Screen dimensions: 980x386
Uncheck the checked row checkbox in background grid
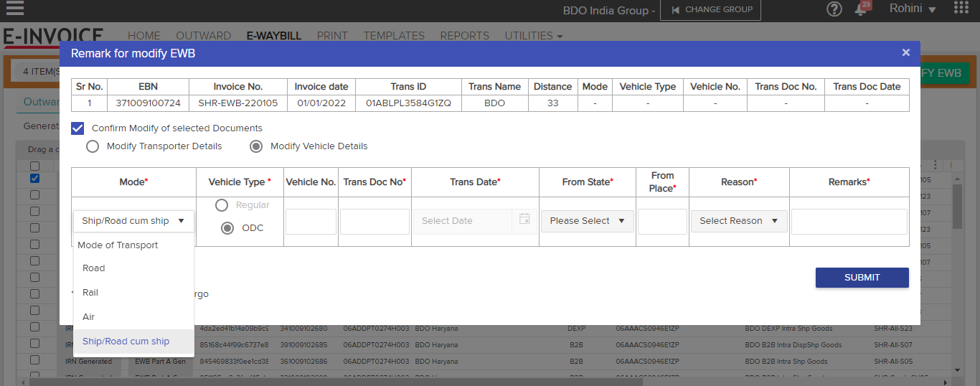tap(34, 178)
